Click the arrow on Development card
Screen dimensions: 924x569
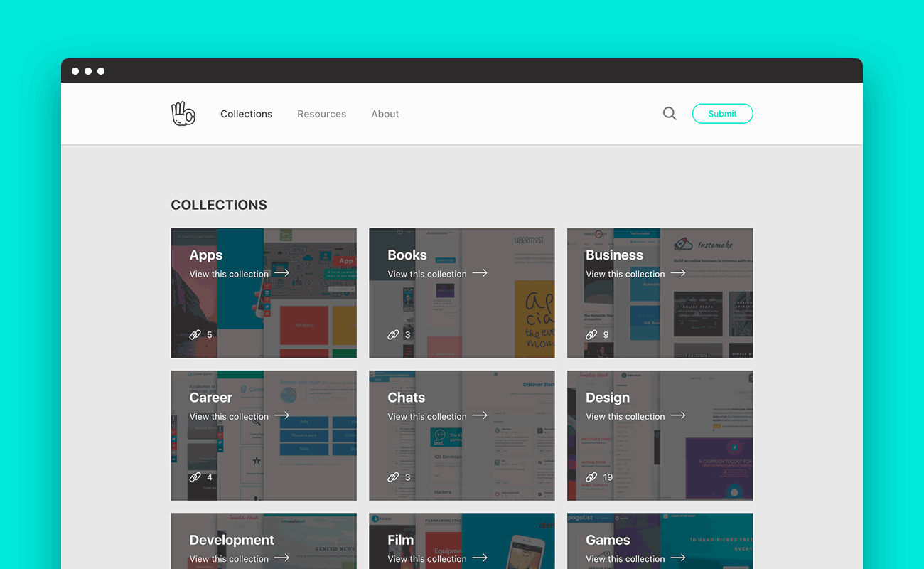coord(281,558)
